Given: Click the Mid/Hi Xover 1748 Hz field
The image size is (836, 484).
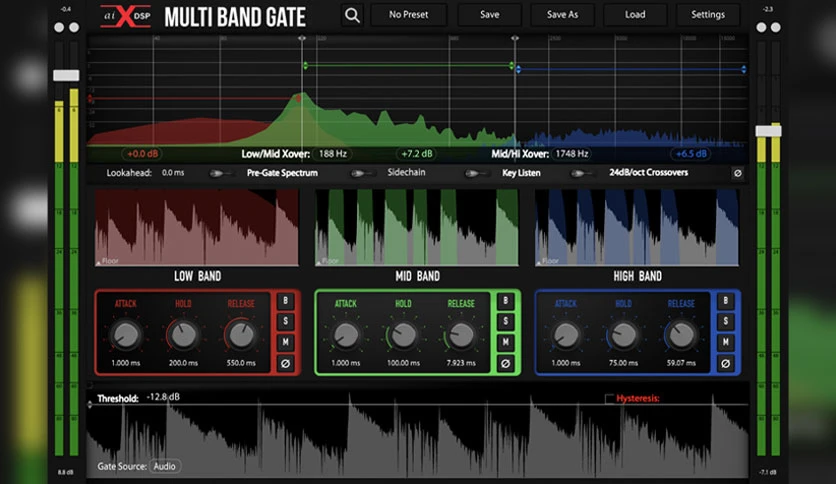Looking at the screenshot, I should 572,154.
